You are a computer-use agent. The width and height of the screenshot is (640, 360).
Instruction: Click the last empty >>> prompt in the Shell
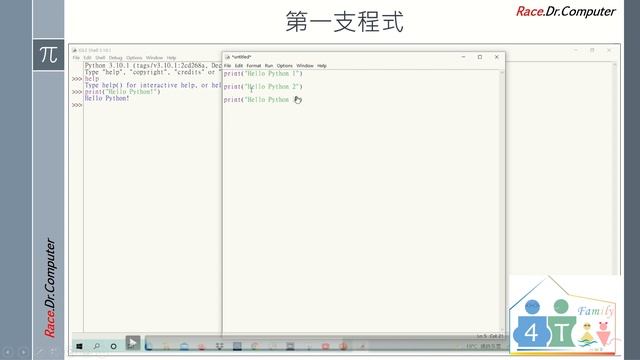pyautogui.click(x=77, y=105)
